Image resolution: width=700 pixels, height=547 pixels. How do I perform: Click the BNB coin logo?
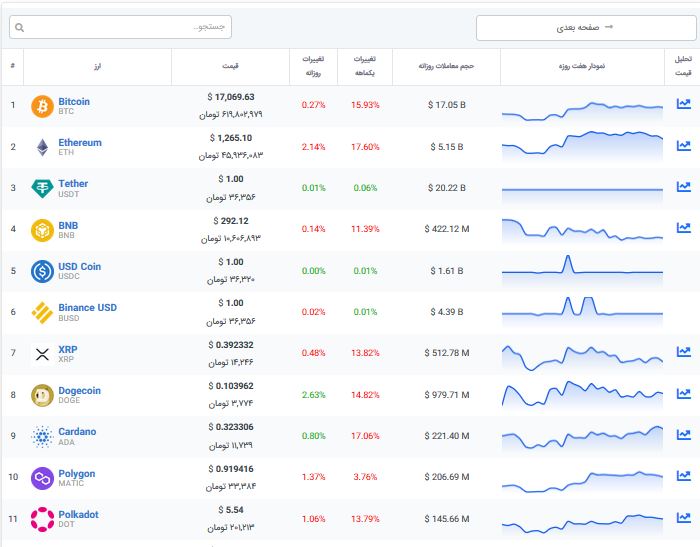tap(42, 230)
